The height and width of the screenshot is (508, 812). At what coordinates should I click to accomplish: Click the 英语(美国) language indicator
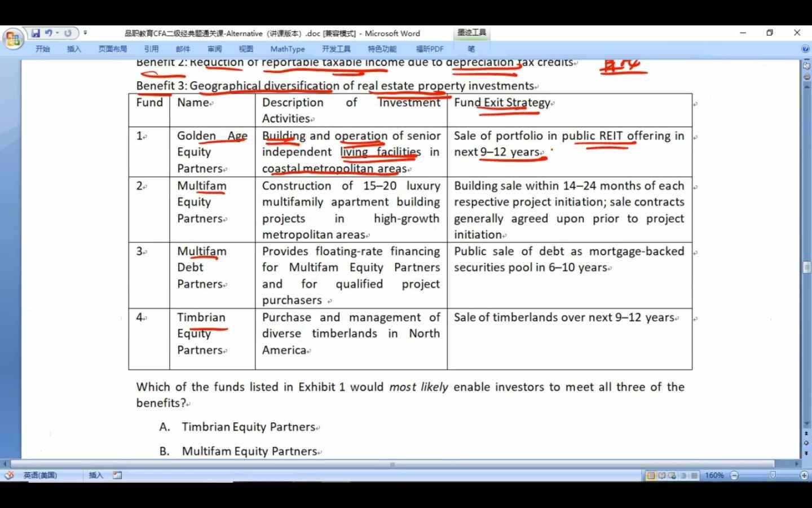pyautogui.click(x=40, y=475)
